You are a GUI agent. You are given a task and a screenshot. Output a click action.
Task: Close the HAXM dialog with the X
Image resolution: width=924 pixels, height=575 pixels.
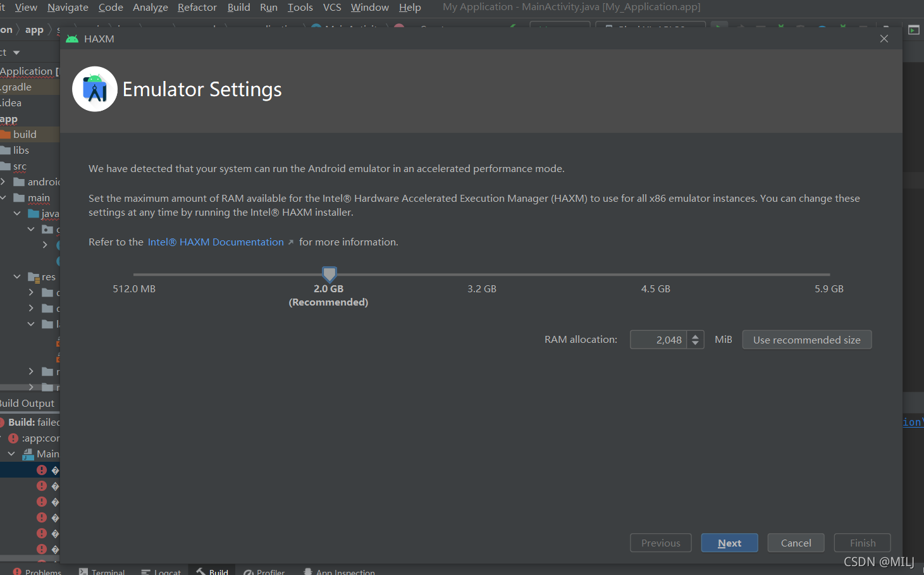(x=884, y=39)
